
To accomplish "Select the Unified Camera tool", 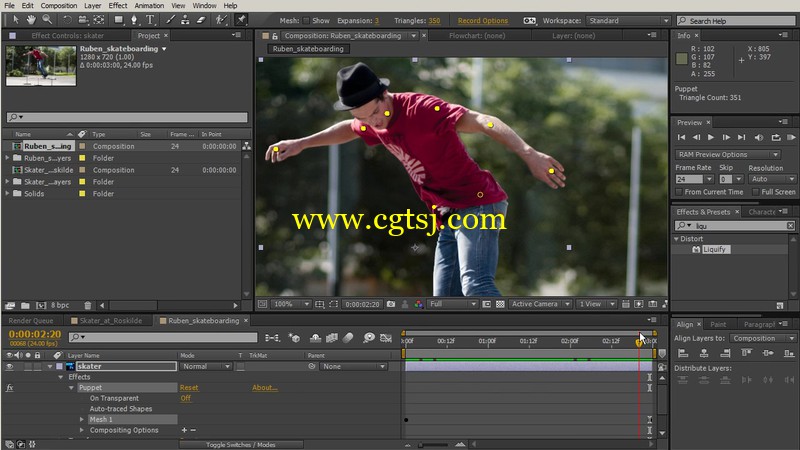I will [83, 19].
